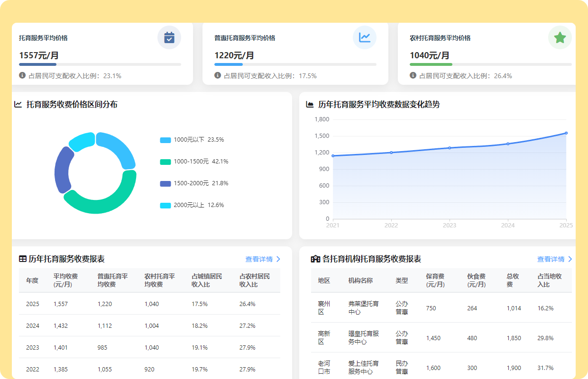The width and height of the screenshot is (588, 379).
Task: Open 查看详情 for 各托育机构托育服务收费报表
Action: point(551,259)
